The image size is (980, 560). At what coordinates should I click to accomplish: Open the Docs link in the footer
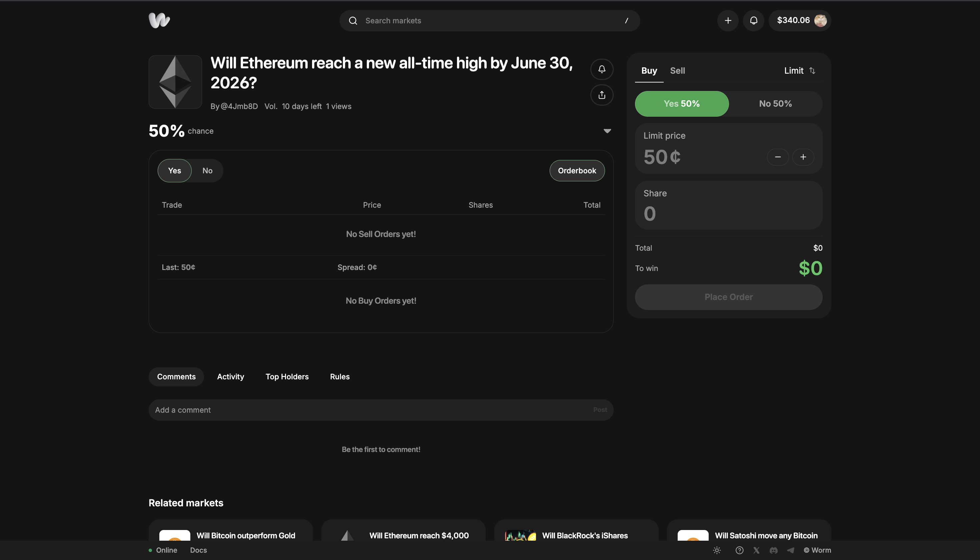coord(198,550)
